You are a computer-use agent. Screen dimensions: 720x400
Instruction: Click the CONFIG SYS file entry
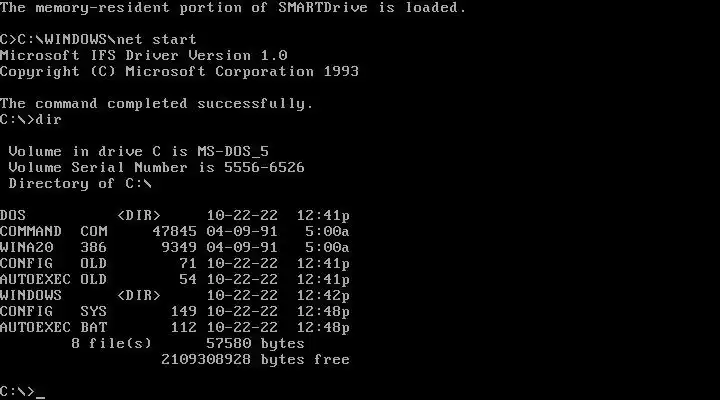click(x=54, y=312)
